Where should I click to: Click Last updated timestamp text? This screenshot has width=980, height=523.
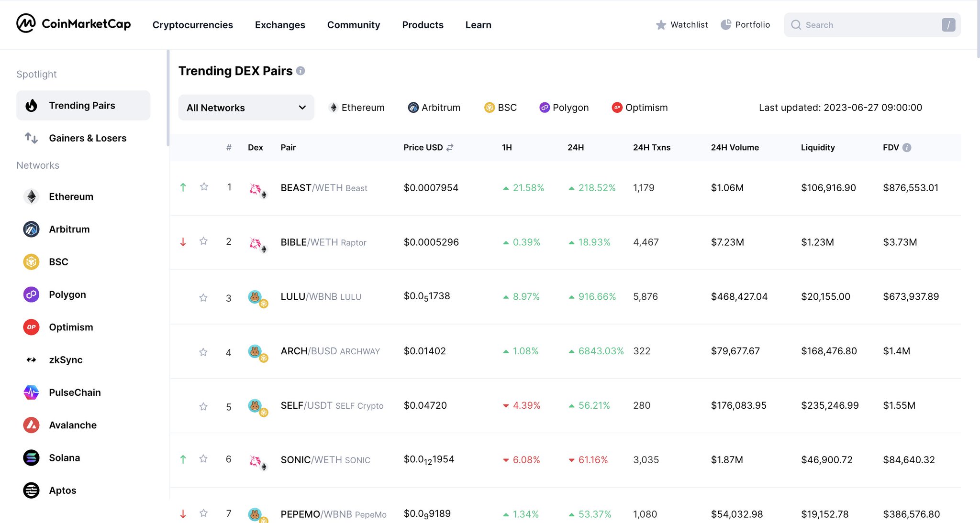[840, 108]
